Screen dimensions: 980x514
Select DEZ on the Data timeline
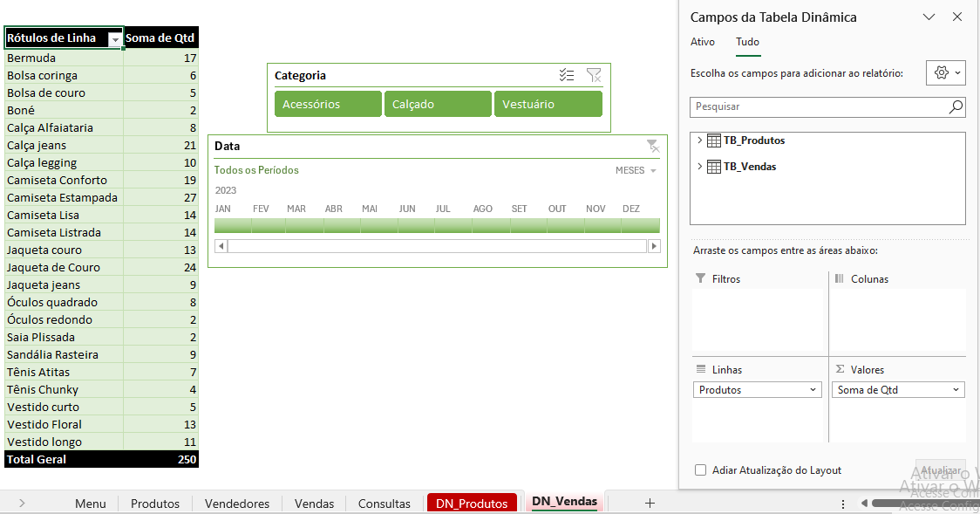click(x=641, y=226)
